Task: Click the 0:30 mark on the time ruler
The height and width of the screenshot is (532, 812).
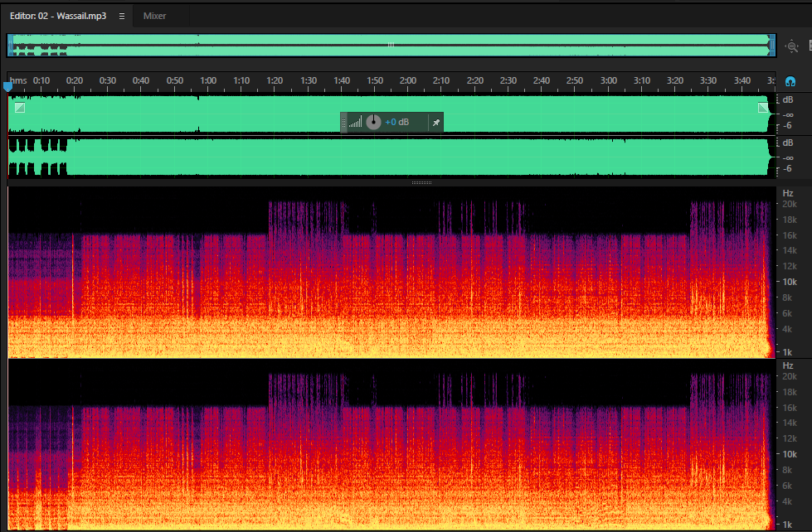Action: 108,80
